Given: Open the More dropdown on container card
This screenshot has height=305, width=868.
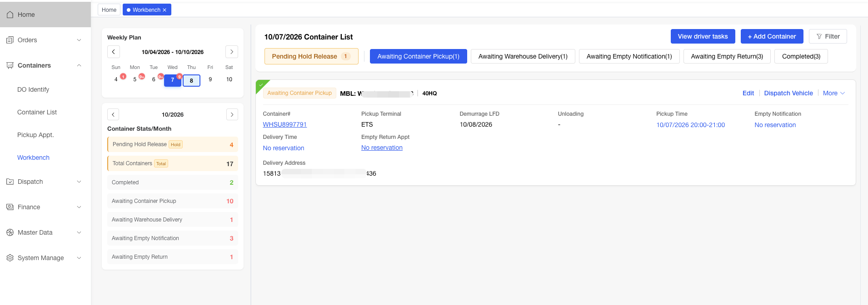Looking at the screenshot, I should (834, 93).
